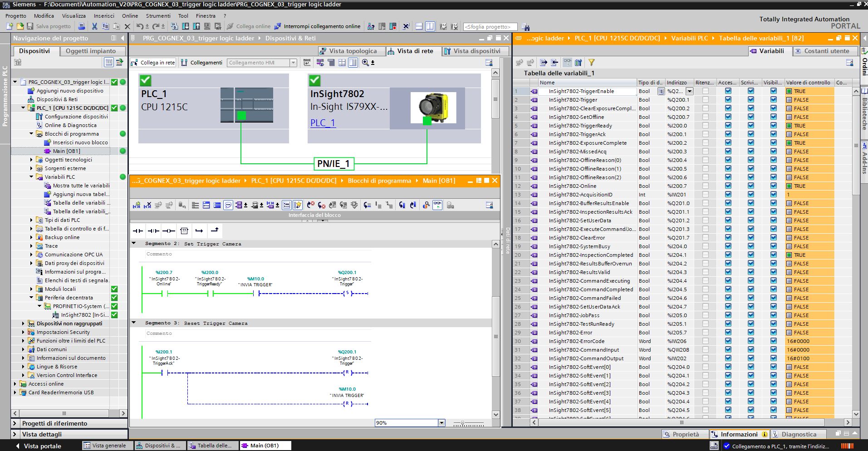Open zoom percentage dropdown showing 90%
868x451 pixels.
[441, 423]
